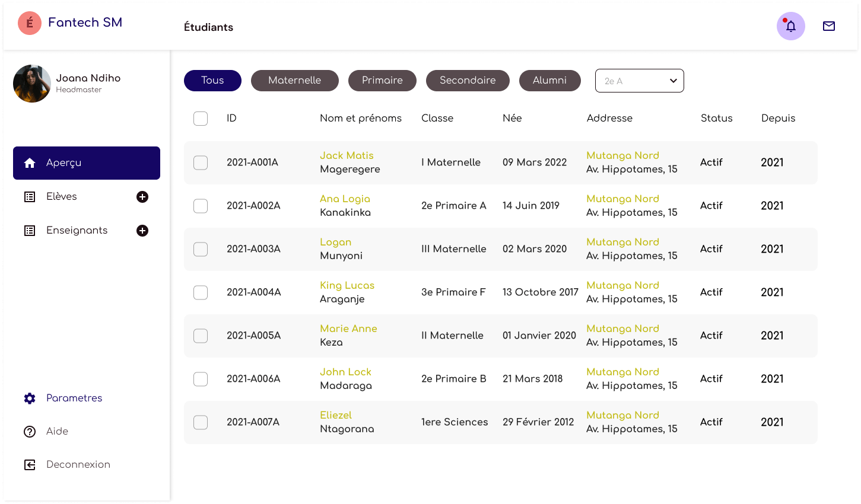The width and height of the screenshot is (861, 504).
Task: Click the Aide question mark icon
Action: point(30,432)
